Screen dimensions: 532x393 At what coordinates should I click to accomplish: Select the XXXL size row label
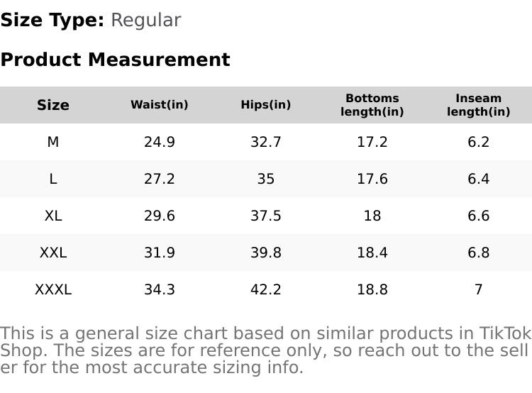tap(53, 289)
